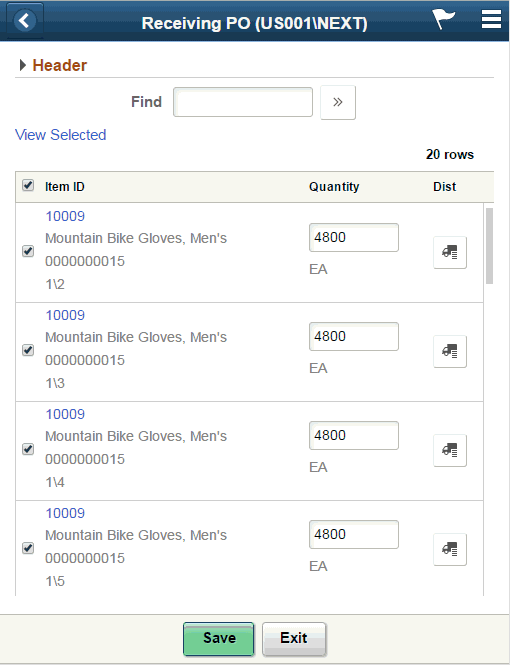Viewport: 510px width, 665px height.
Task: Open item 10009 link for line 1\3
Action: [x=65, y=315]
